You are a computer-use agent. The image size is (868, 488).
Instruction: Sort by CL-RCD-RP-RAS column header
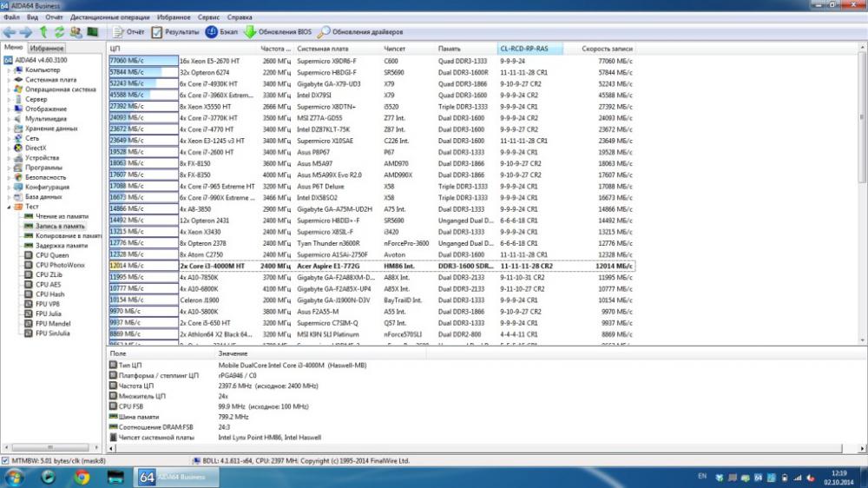(x=529, y=49)
